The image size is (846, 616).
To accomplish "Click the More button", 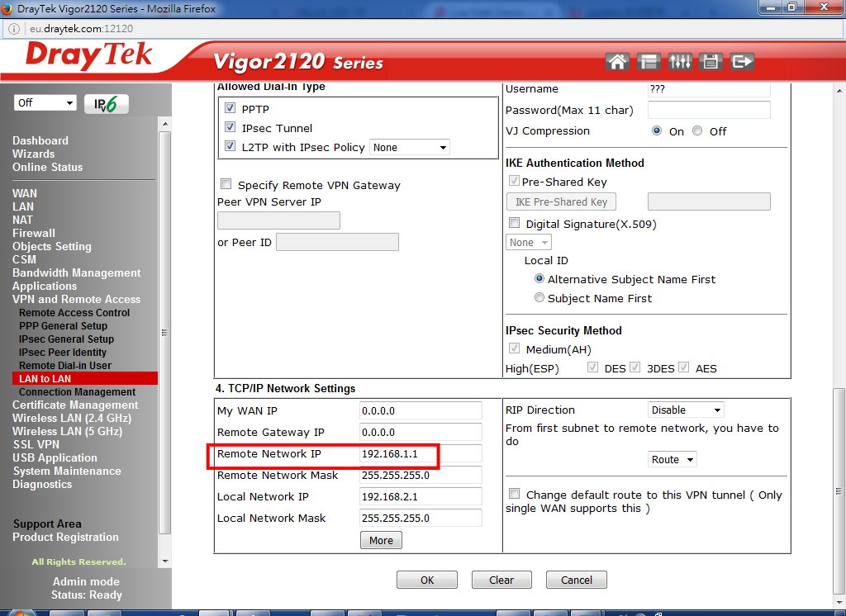I will pyautogui.click(x=381, y=541).
